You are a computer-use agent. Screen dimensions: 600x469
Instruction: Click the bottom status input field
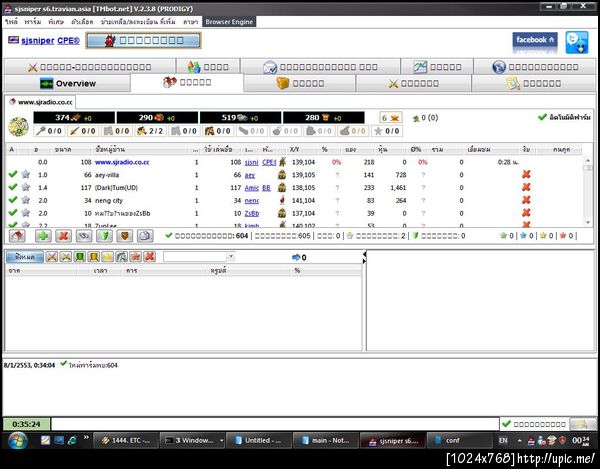click(275, 424)
